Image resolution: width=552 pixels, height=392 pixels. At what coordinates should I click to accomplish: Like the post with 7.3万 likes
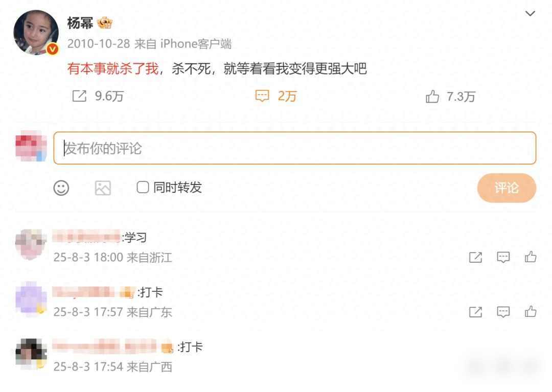coord(432,96)
